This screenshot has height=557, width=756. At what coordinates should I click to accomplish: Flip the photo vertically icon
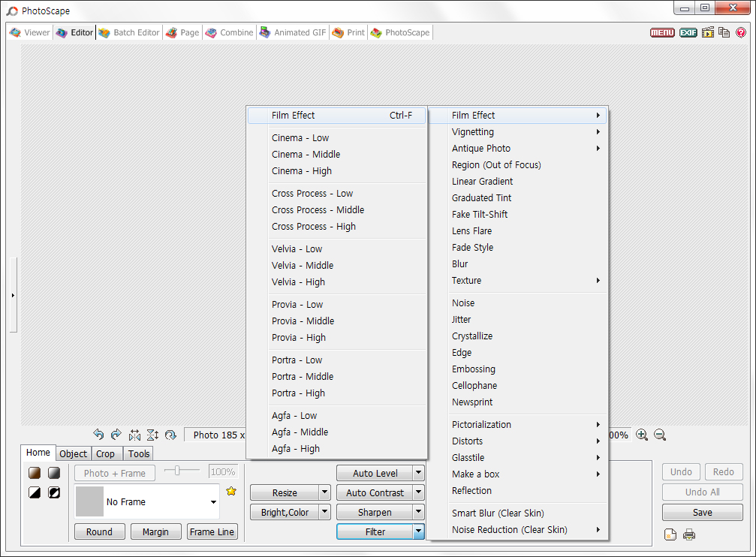pyautogui.click(x=152, y=435)
